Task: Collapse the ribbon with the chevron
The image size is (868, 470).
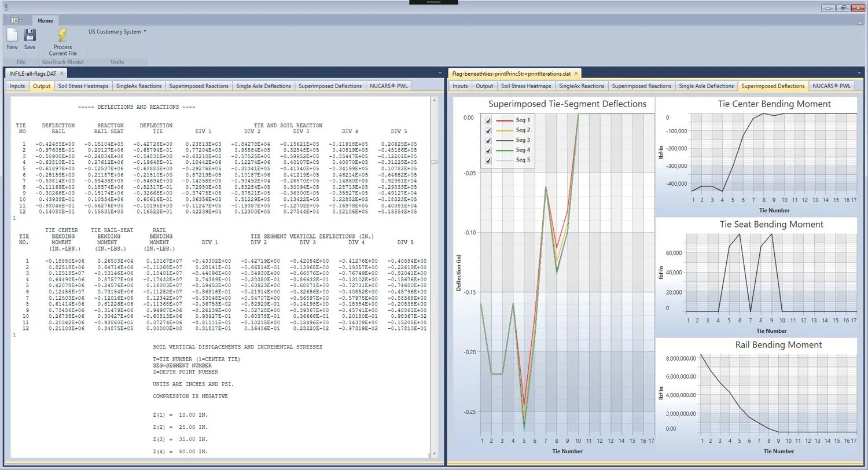Action: 858,23
